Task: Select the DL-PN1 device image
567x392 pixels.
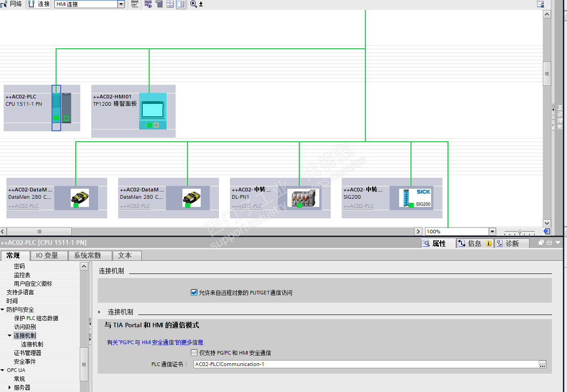Action: point(303,198)
